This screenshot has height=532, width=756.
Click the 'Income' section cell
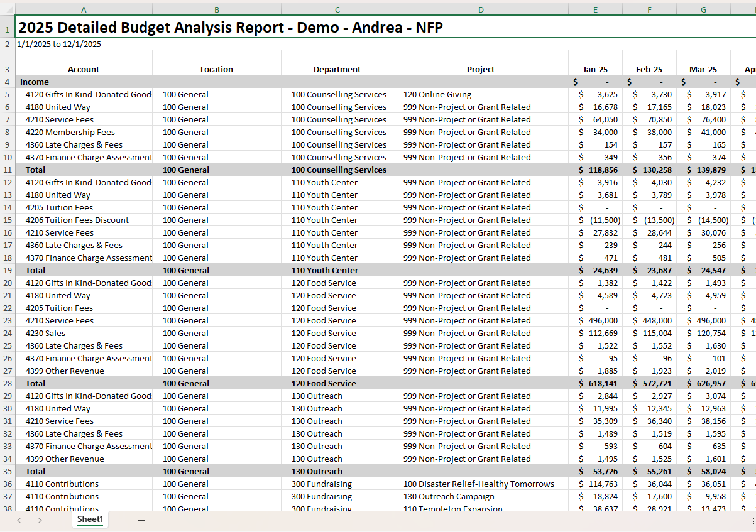[x=84, y=82]
